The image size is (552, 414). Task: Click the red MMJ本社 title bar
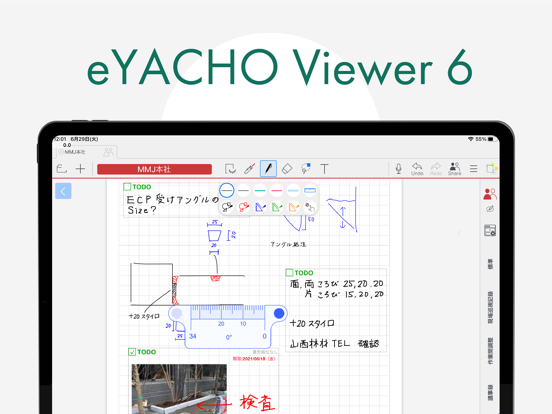coord(155,169)
